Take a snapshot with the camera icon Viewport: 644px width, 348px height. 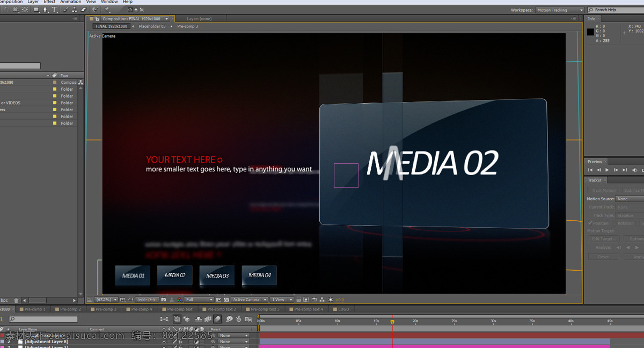(x=164, y=300)
